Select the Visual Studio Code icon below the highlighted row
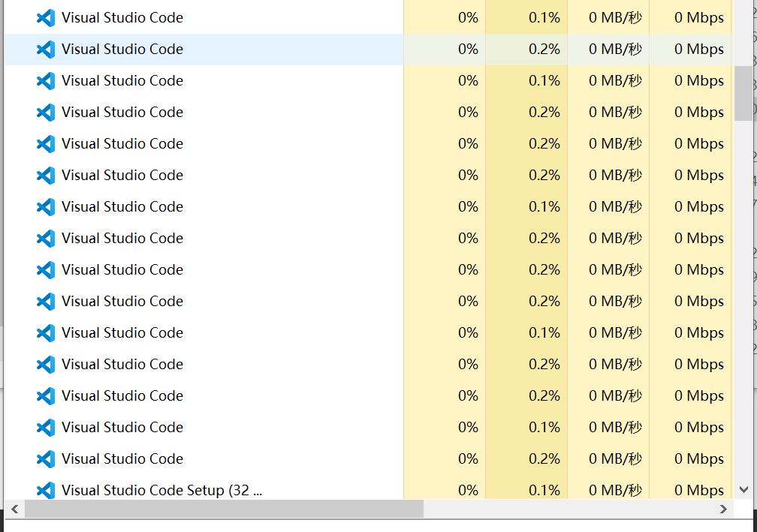This screenshot has width=757, height=532. 47,80
